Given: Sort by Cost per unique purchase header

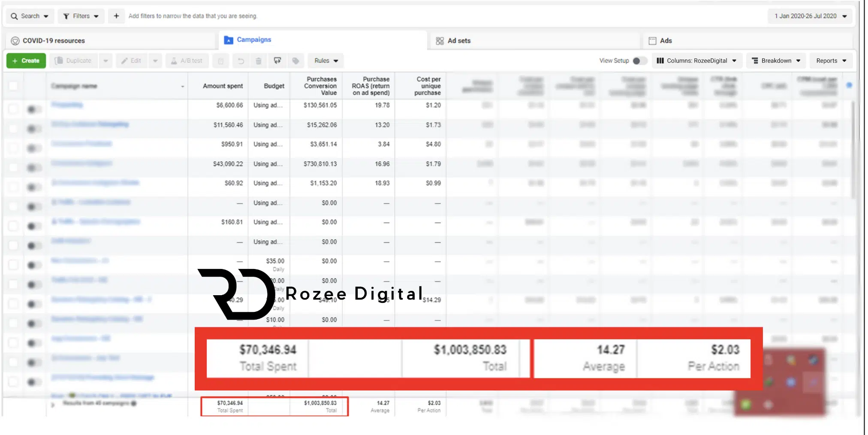Looking at the screenshot, I should 427,86.
